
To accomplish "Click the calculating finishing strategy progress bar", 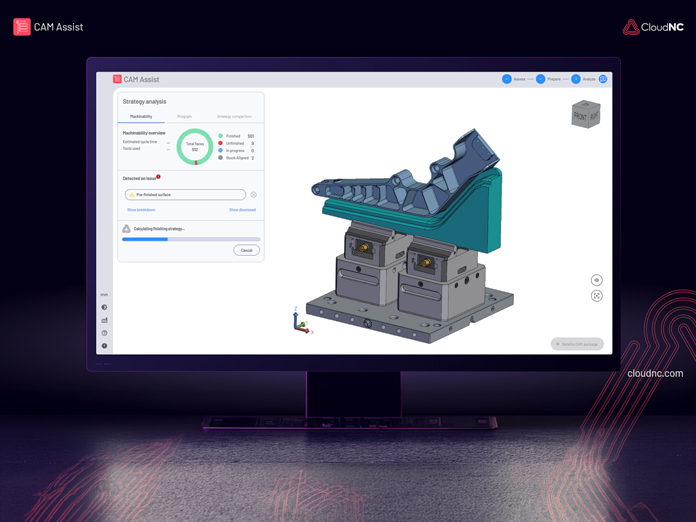I will pos(191,239).
